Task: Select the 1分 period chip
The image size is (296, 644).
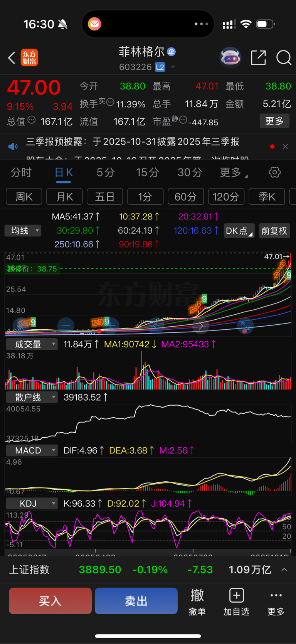Action: (x=145, y=197)
